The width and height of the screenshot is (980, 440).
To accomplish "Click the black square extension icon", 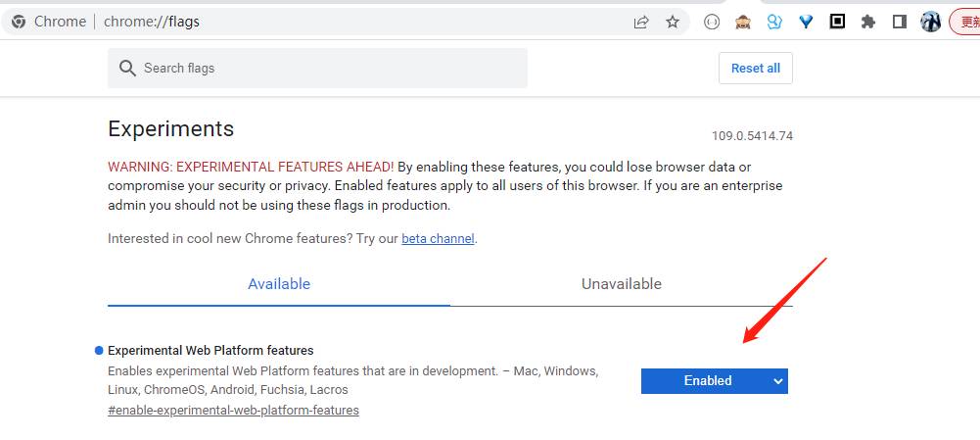I will (x=837, y=22).
